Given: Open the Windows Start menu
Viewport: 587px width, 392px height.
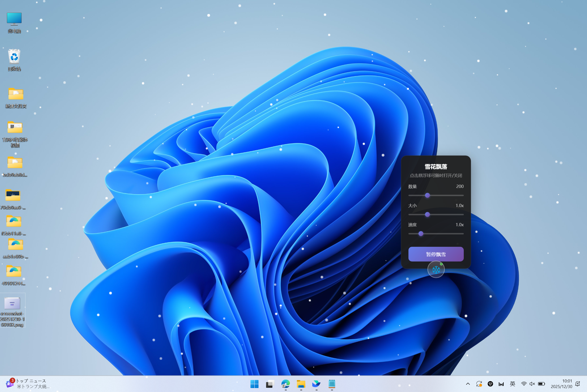Looking at the screenshot, I should (254, 384).
